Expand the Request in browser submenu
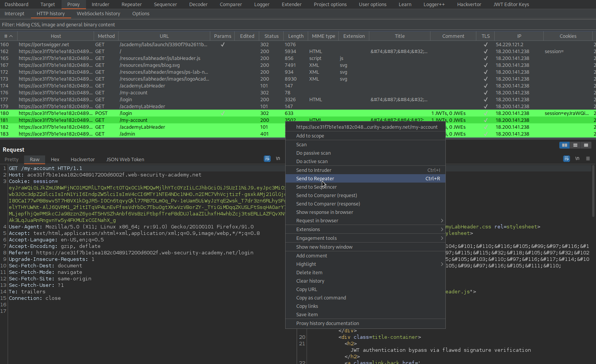This screenshot has height=364, width=596. click(x=365, y=221)
